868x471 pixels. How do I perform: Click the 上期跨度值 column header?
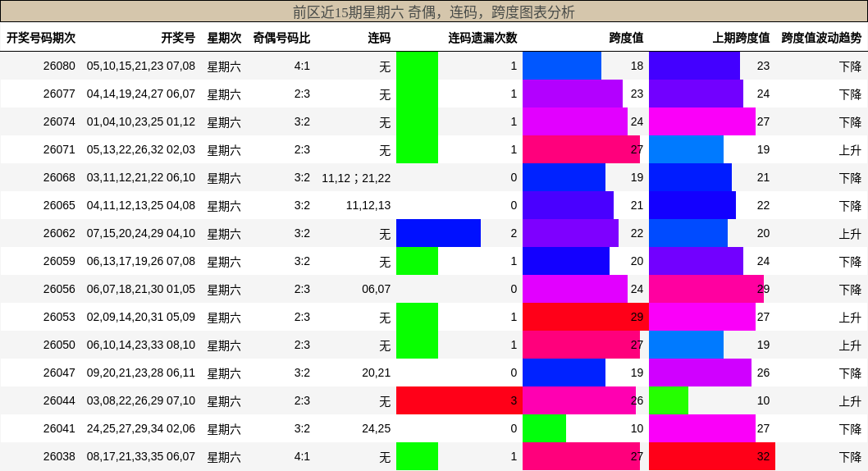[x=741, y=38]
